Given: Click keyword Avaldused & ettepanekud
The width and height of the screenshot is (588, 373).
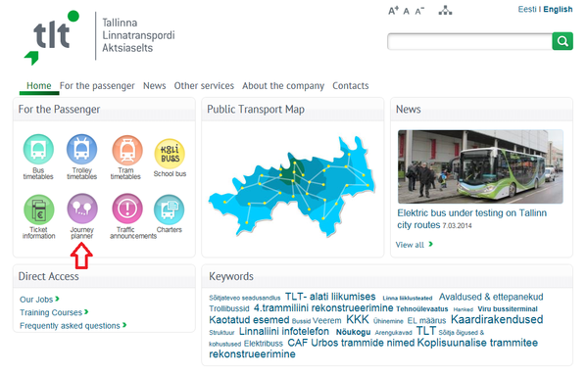Looking at the screenshot, I should [491, 297].
